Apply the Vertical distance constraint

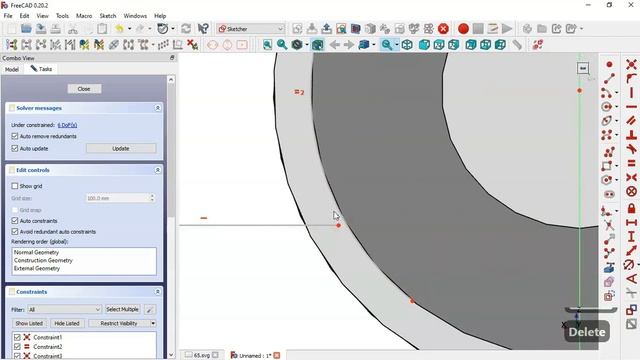[x=631, y=236]
